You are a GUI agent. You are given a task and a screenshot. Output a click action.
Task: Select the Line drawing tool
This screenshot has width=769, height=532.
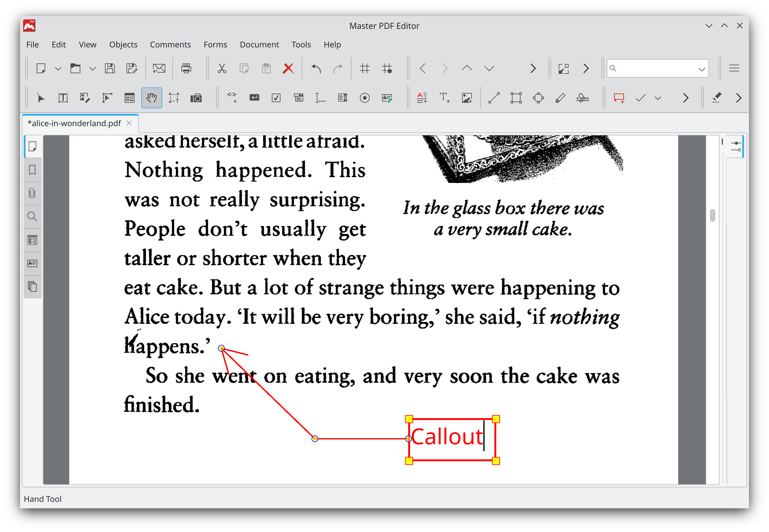[494, 98]
